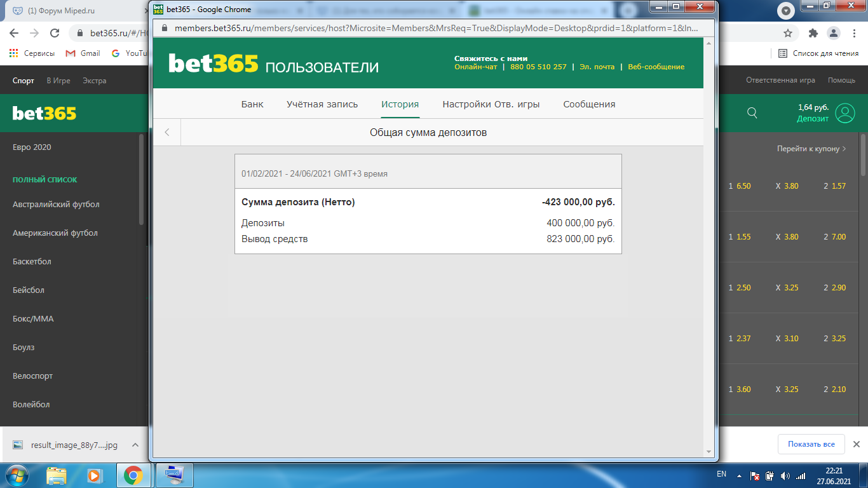Click odds 2.37 for outcome 1
868x488 pixels.
(x=743, y=339)
